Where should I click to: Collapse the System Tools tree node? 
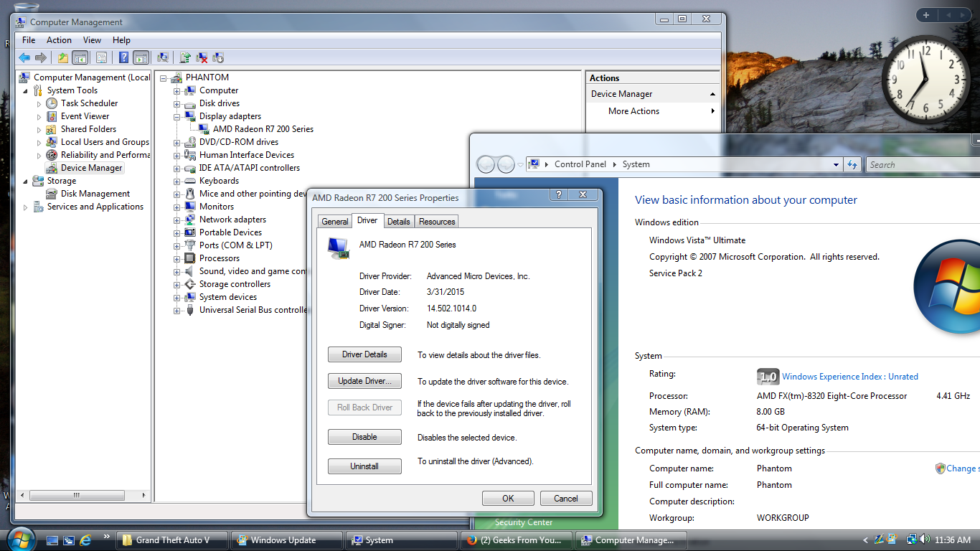click(26, 90)
